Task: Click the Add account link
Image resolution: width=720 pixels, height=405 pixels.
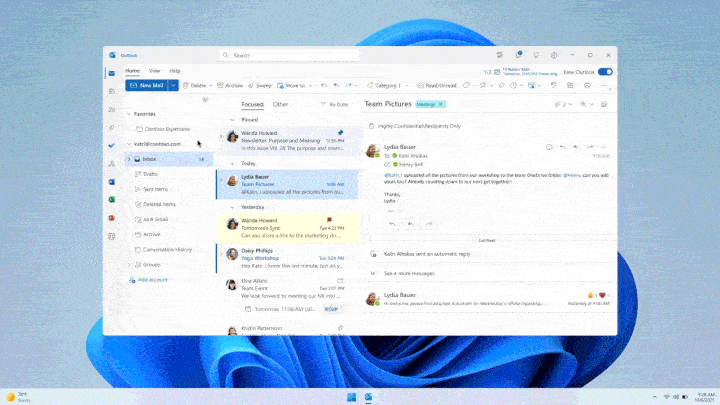Action: [x=152, y=280]
